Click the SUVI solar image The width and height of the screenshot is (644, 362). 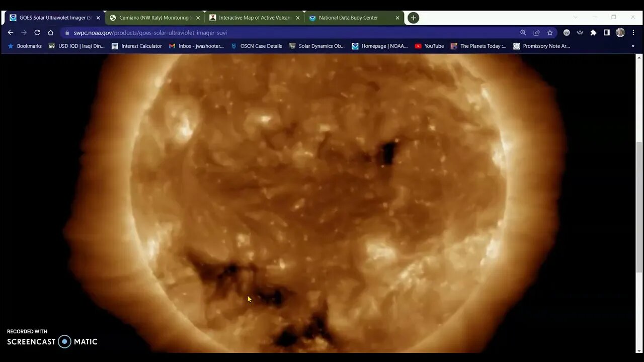coord(318,203)
